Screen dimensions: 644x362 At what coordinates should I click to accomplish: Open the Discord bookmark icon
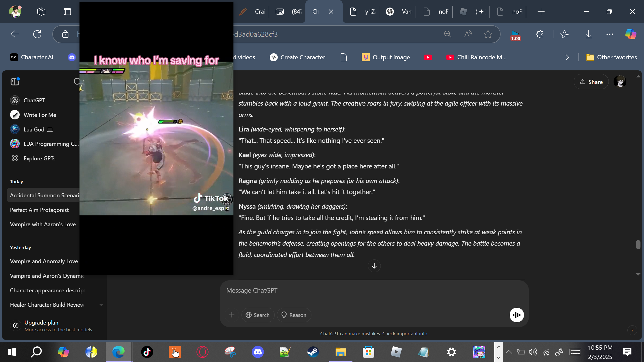[x=72, y=57]
